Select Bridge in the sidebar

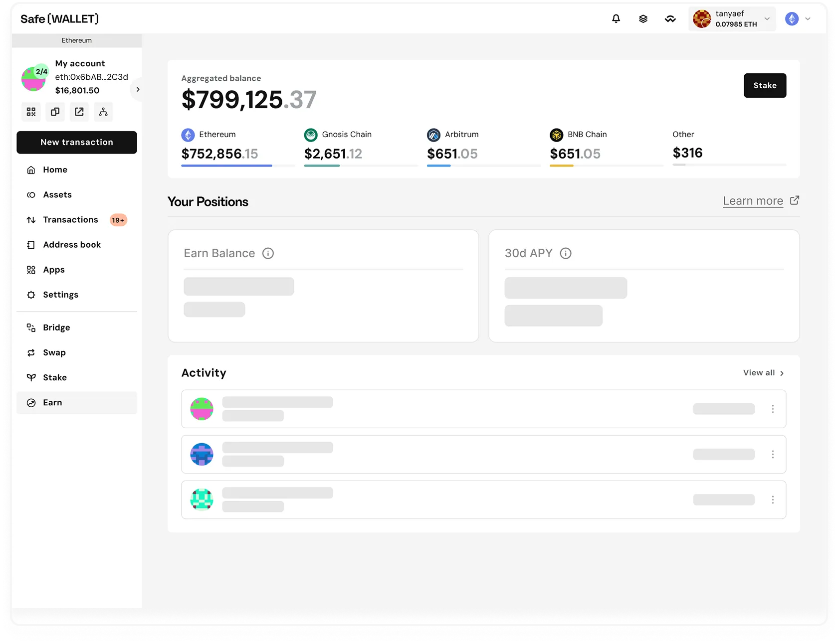pos(56,327)
